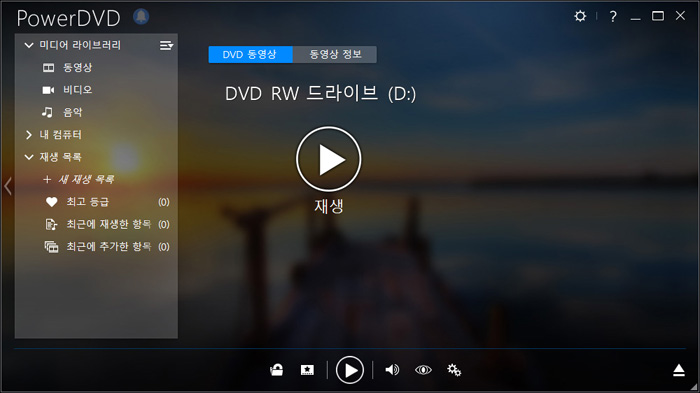700x393 pixels.
Task: Click the bottom bar play button
Action: 350,370
